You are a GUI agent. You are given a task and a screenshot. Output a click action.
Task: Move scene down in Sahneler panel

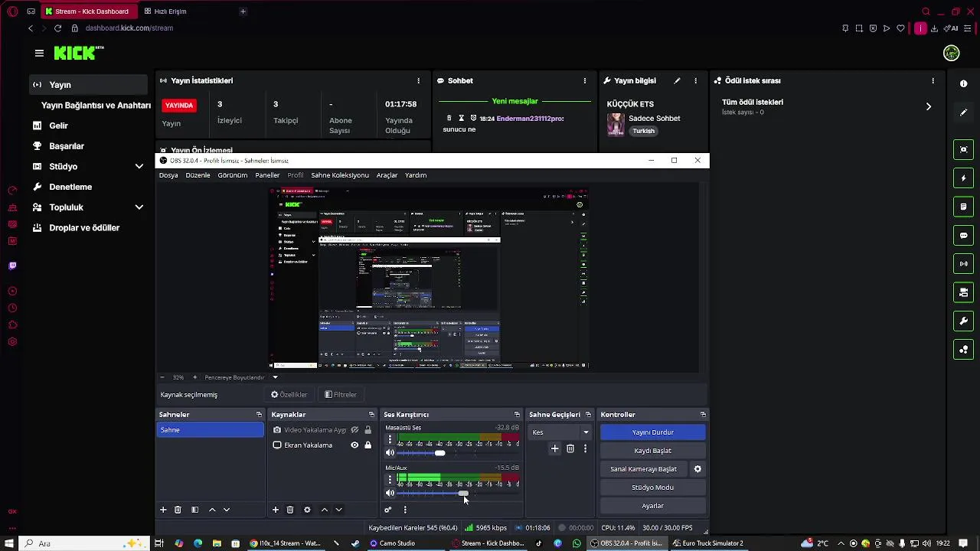point(226,510)
